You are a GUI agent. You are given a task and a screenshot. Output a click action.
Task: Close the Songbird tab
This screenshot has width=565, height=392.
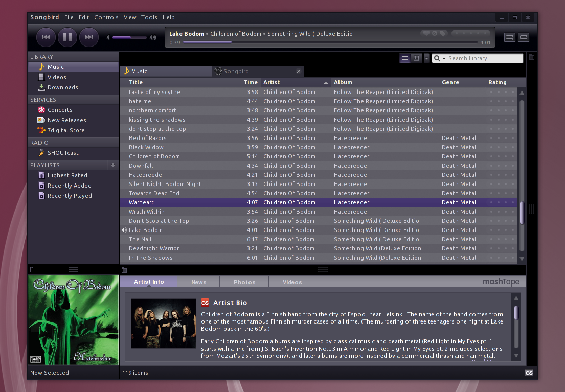pos(299,71)
